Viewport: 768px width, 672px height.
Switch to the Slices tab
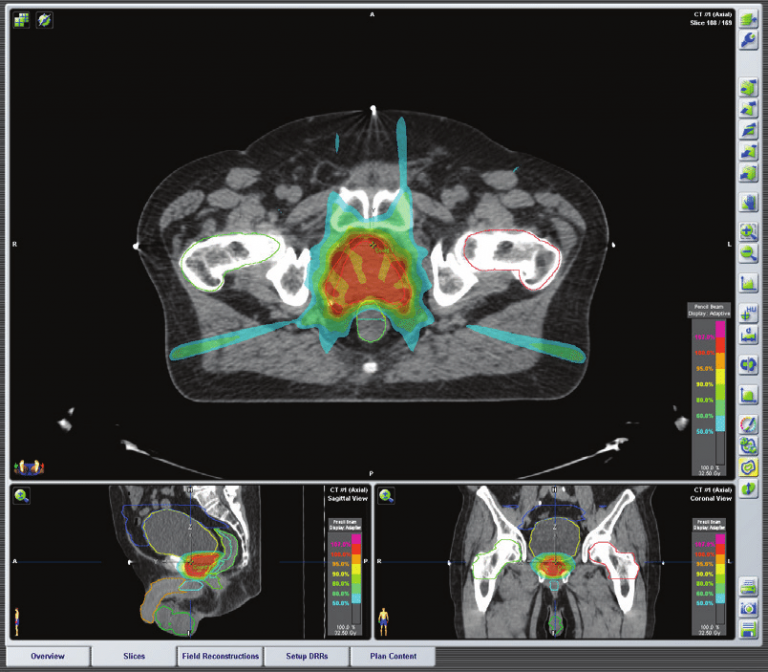134,656
